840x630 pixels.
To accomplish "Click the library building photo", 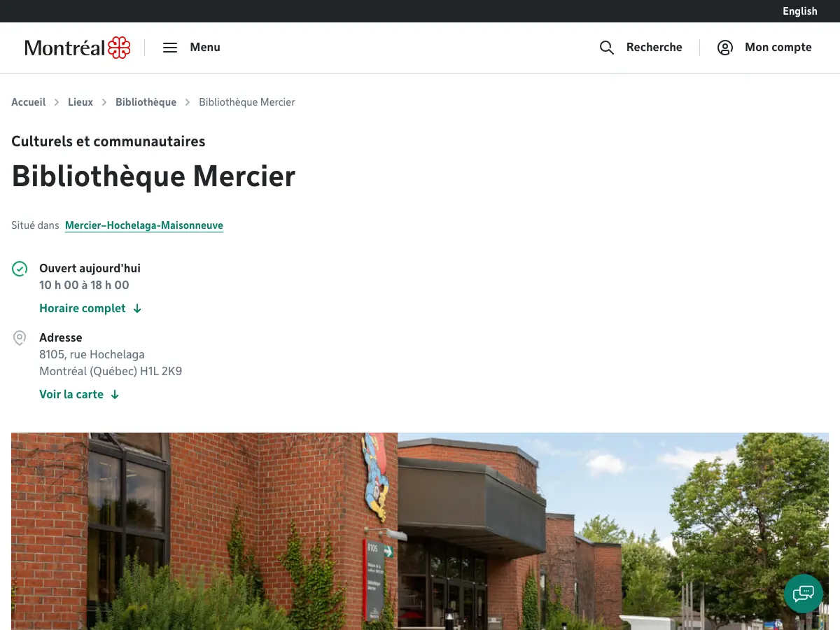I will pyautogui.click(x=420, y=531).
